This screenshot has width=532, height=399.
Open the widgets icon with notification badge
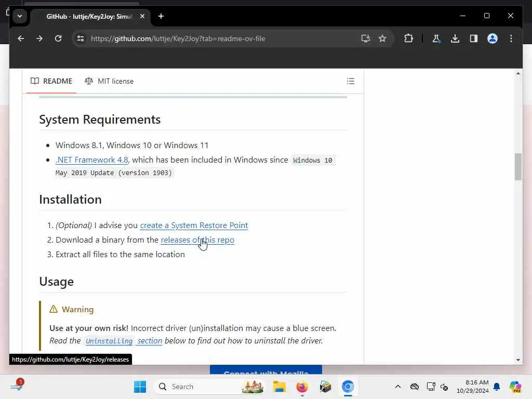(x=17, y=386)
